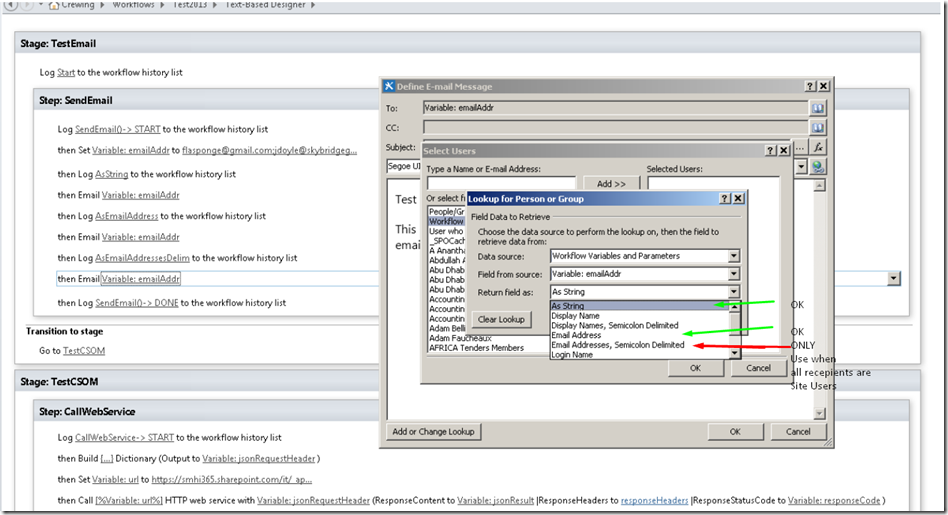Click scroll down arrow of email body
948x515 pixels.
point(819,413)
